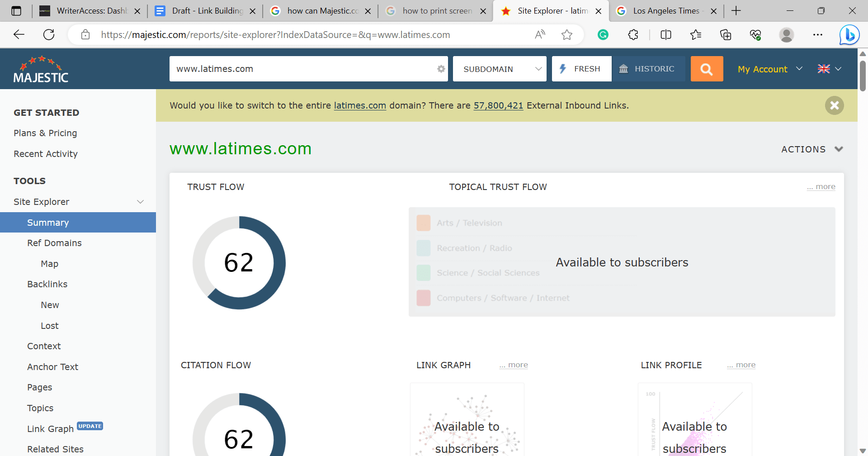Switch between Fresh and Historic index modes
Screen dimensions: 868x456
coord(615,68)
